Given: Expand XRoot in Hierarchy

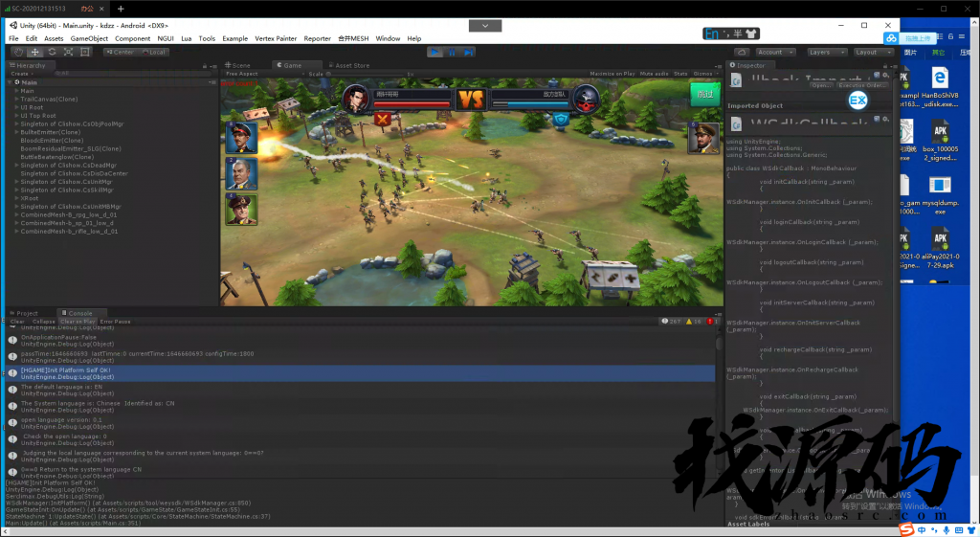Looking at the screenshot, I should click(17, 198).
